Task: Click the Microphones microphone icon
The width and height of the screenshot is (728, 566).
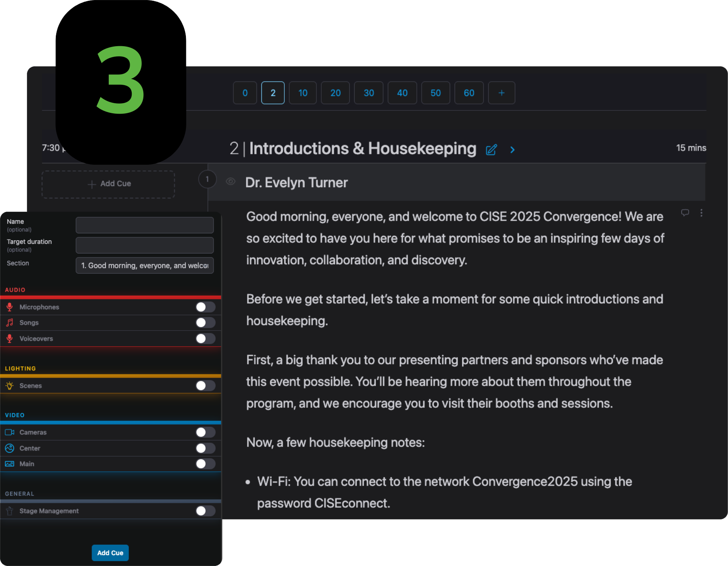Action: [10, 307]
